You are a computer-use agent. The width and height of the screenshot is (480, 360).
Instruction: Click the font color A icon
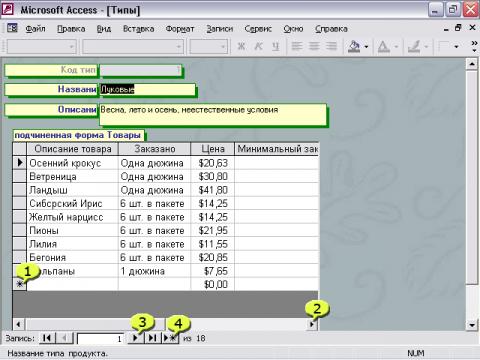tap(383, 46)
